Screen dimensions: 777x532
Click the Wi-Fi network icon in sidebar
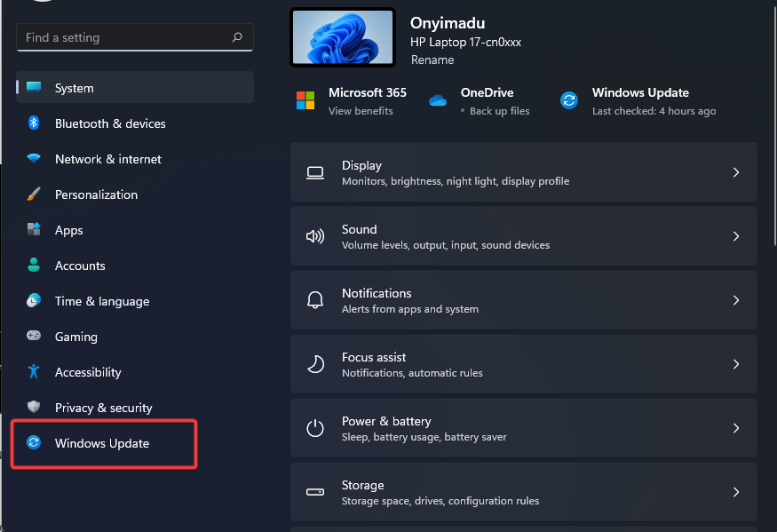coord(34,158)
